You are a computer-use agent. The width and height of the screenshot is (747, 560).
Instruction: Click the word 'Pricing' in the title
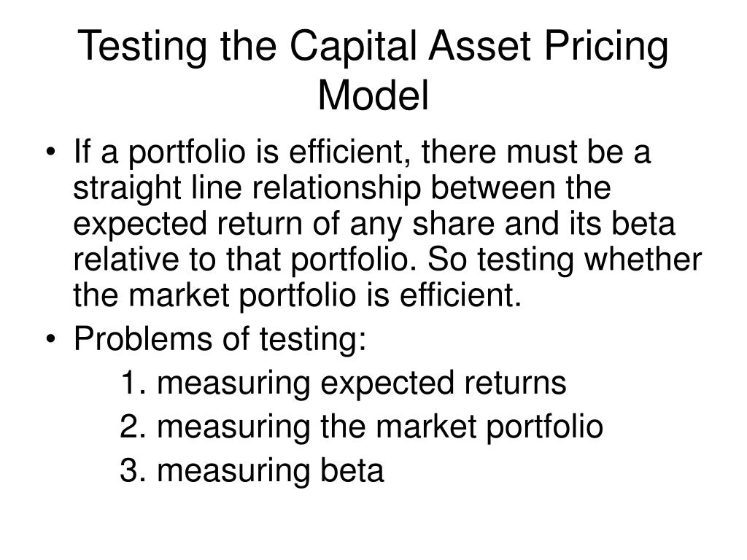(x=606, y=47)
